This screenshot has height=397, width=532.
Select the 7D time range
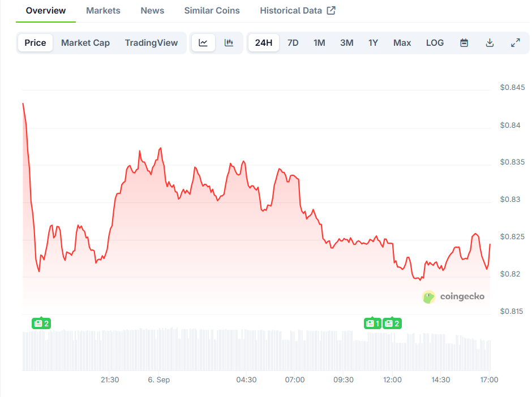pos(293,43)
